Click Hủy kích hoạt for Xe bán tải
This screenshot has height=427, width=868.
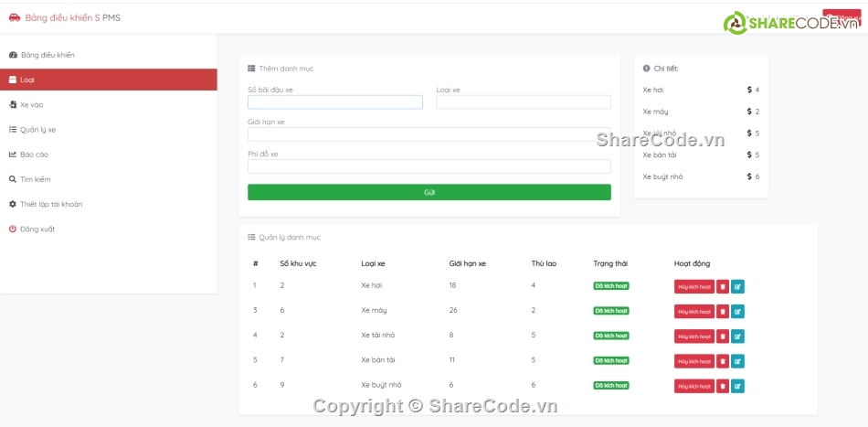[x=694, y=361]
